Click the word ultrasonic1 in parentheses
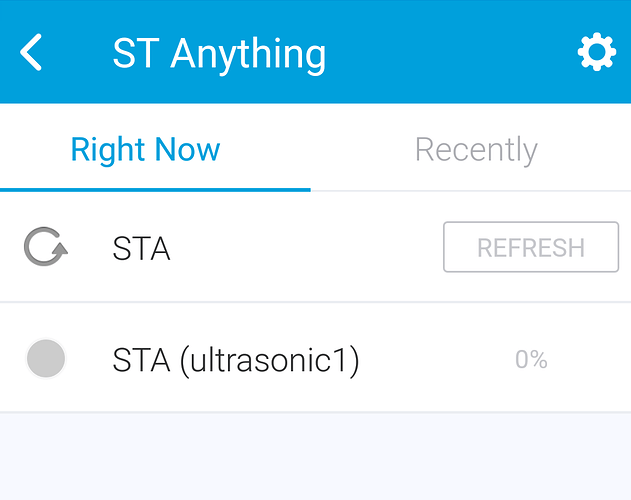 point(268,359)
